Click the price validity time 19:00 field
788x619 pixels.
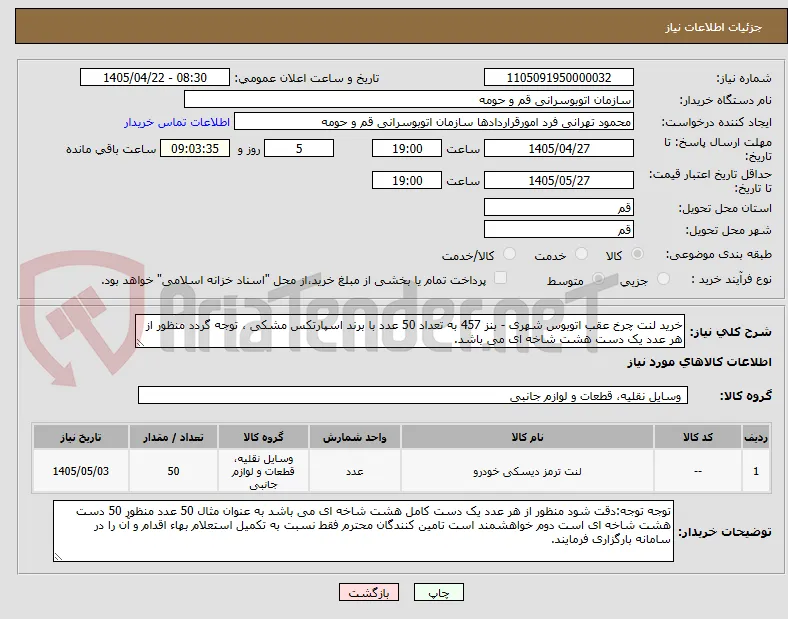pyautogui.click(x=407, y=180)
